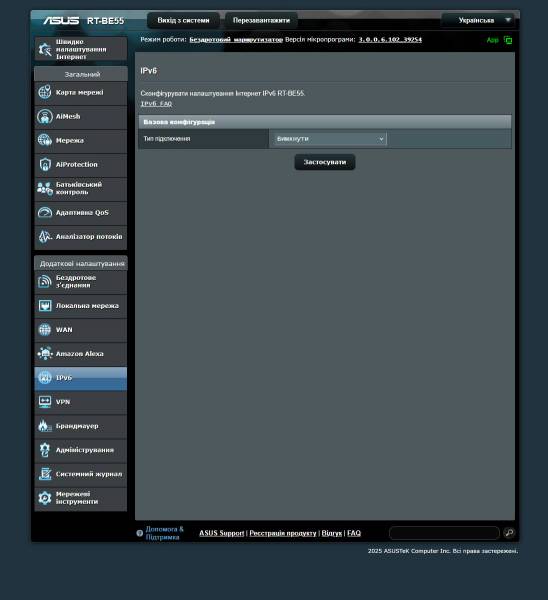Open the Бездротове з'єднання menu item
Image resolution: width=548 pixels, height=600 pixels.
point(81,282)
